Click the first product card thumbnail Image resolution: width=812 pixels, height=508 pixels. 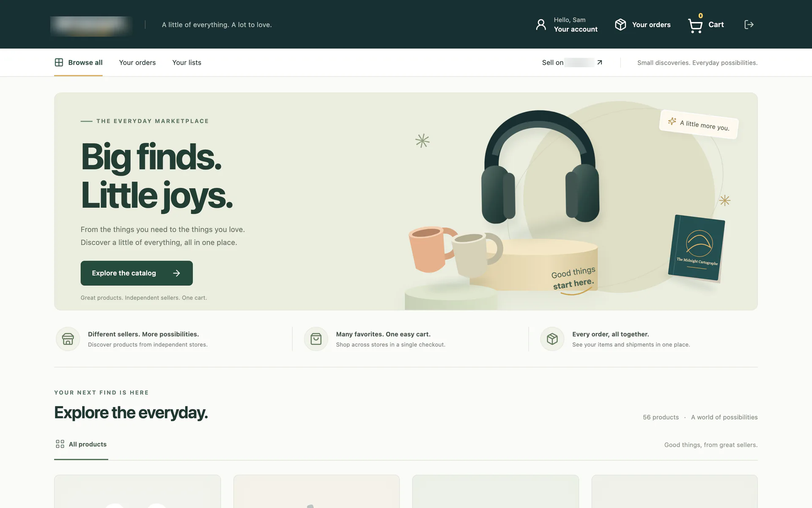pyautogui.click(x=137, y=491)
